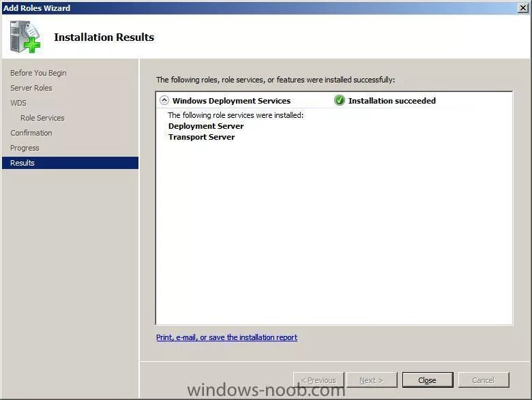Screen dimensions: 532x400
Task: Click 'The following roles, role services, or features' sentence
Action: [x=276, y=80]
